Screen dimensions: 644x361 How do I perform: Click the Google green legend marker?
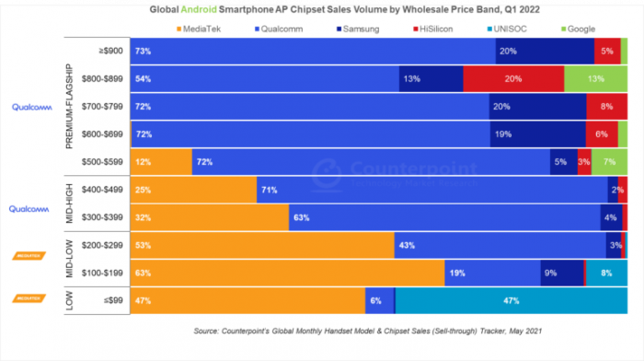(x=563, y=29)
